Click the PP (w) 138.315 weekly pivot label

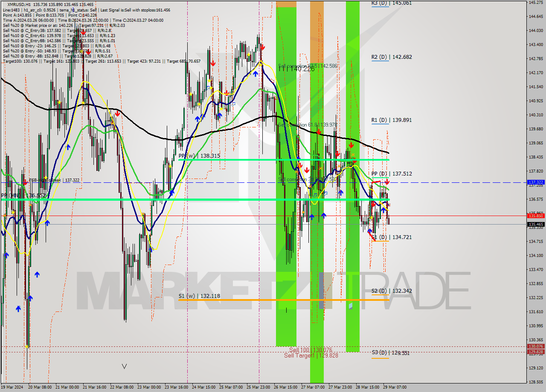click(x=199, y=156)
